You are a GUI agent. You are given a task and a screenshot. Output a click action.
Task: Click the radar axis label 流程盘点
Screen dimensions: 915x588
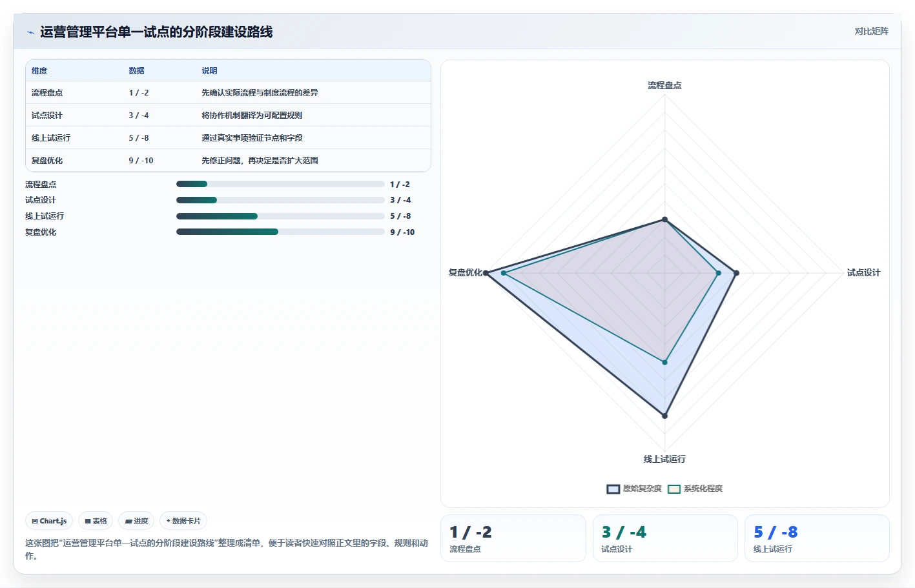pos(664,85)
